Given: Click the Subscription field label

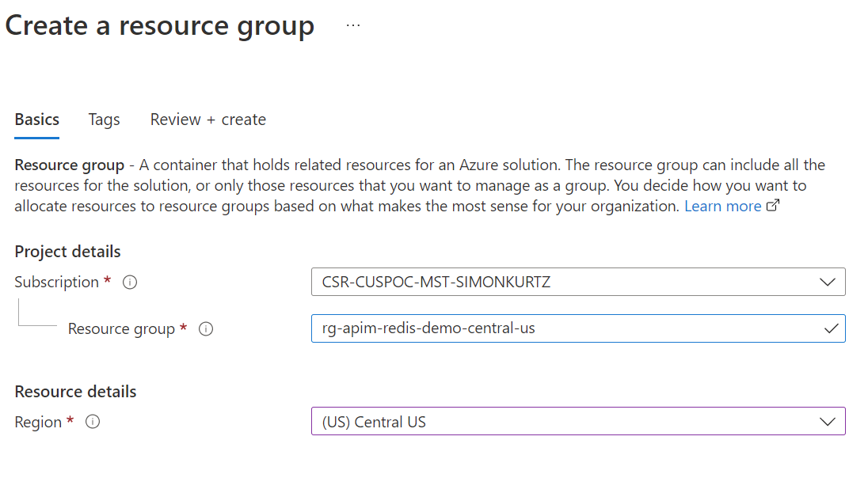Looking at the screenshot, I should 57,283.
